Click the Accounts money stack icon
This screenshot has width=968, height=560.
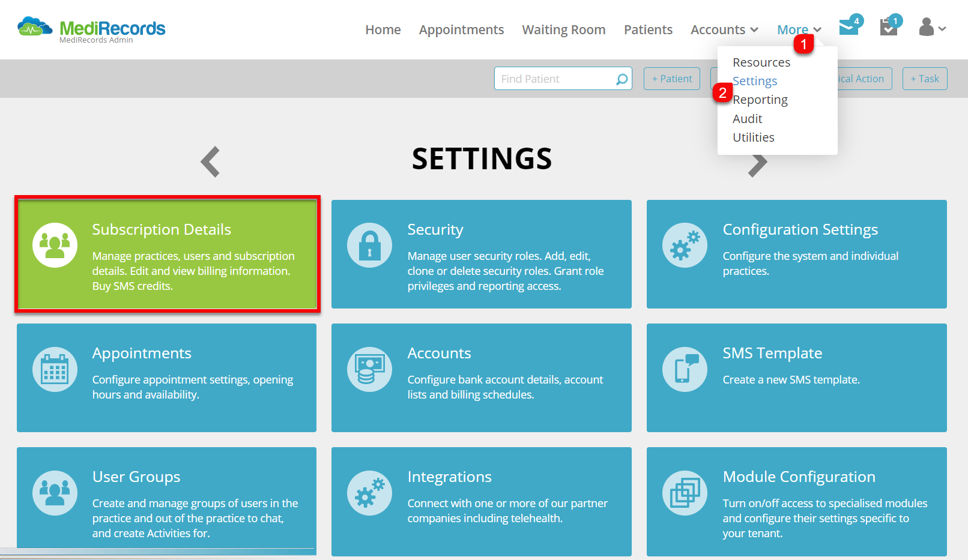[x=369, y=369]
